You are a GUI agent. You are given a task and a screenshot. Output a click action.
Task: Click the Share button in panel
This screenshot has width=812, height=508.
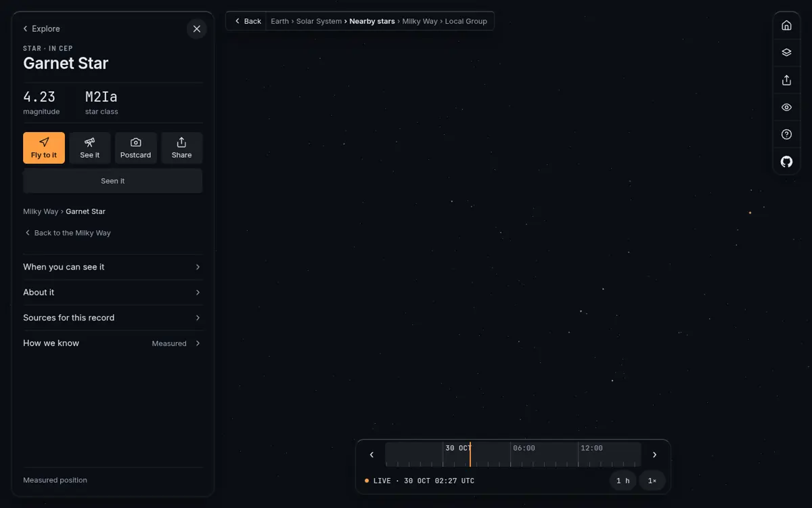(181, 148)
